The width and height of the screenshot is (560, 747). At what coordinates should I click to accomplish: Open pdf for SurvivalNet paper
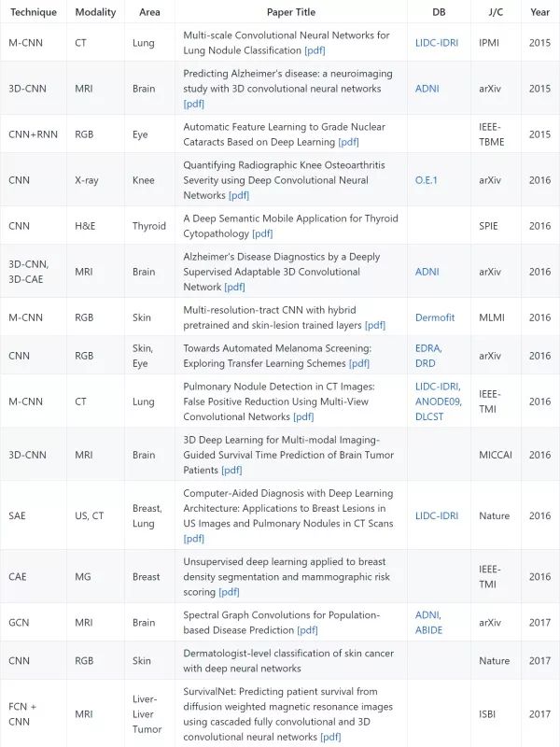(x=330, y=737)
